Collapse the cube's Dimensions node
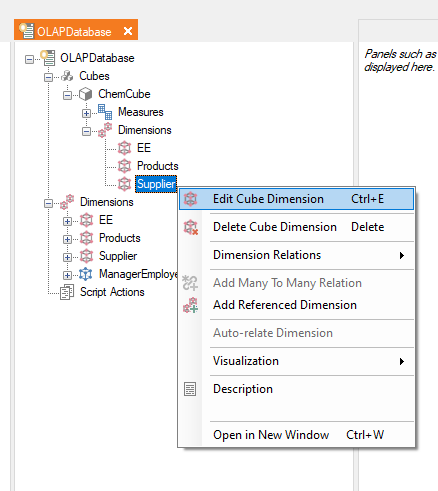This screenshot has height=491, width=438. click(x=86, y=131)
